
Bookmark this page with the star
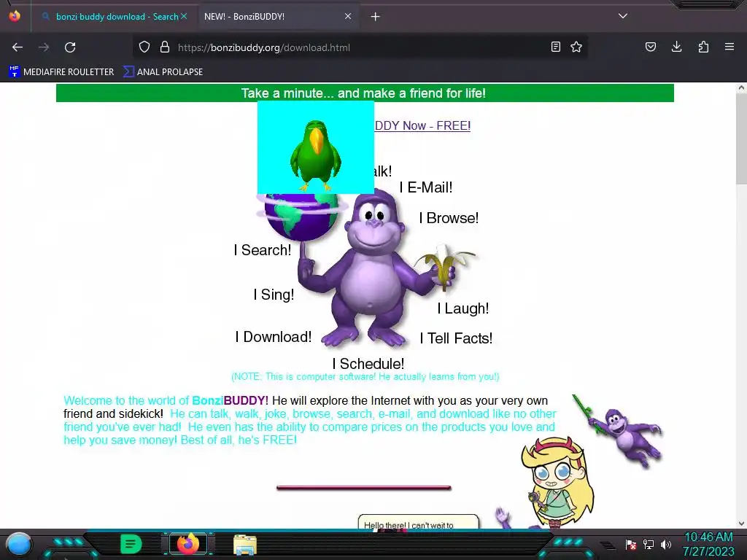(x=576, y=47)
